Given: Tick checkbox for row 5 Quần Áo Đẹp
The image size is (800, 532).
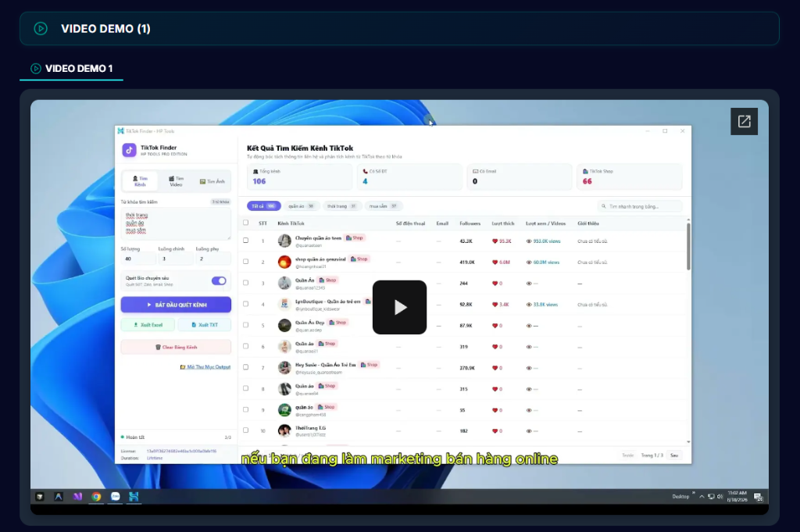Looking at the screenshot, I should tap(246, 325).
